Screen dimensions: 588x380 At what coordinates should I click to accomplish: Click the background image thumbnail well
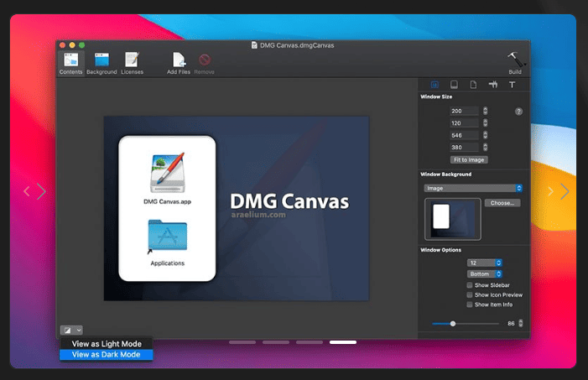click(x=453, y=219)
